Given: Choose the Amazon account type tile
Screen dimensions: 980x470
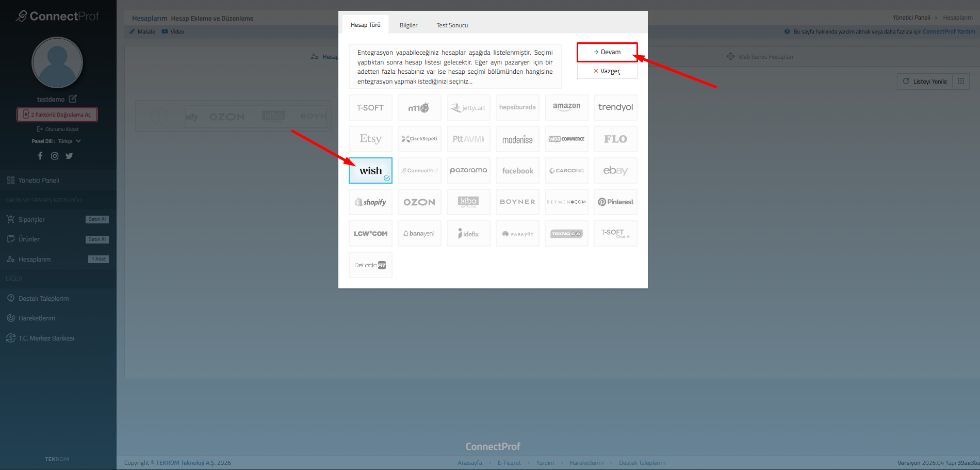Looking at the screenshot, I should (x=566, y=107).
